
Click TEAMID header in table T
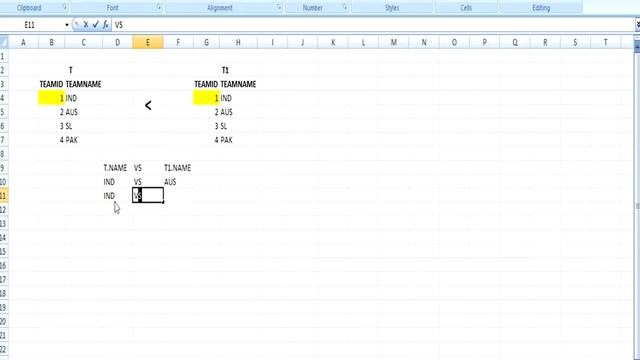pyautogui.click(x=51, y=84)
